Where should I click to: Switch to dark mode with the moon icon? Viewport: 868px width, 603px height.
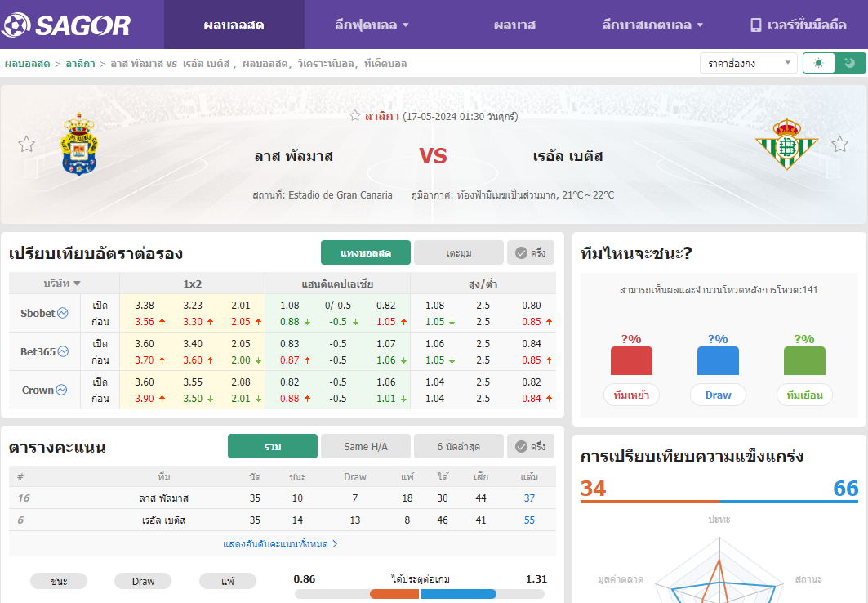[x=850, y=63]
